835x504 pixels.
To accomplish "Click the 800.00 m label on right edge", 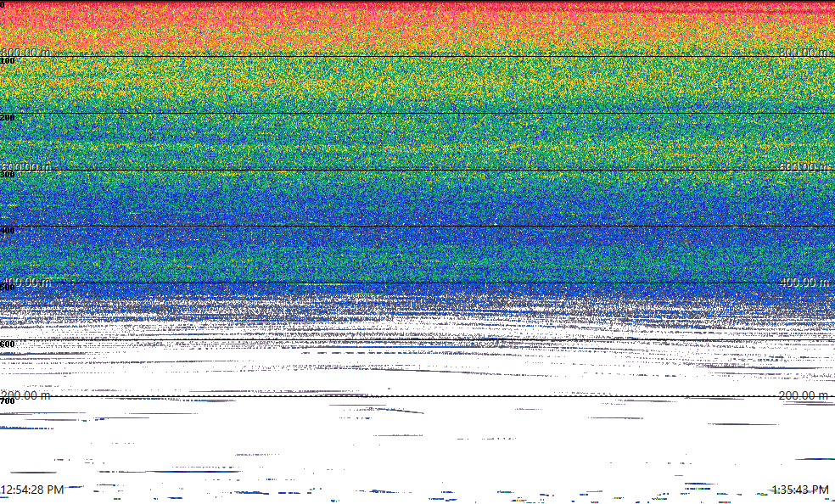I will 804,52.
